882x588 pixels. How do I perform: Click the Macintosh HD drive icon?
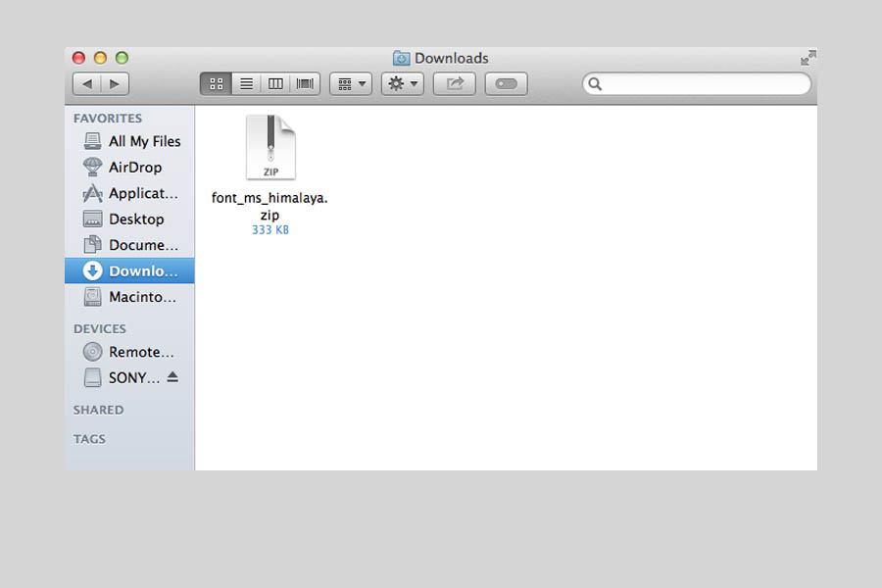93,297
